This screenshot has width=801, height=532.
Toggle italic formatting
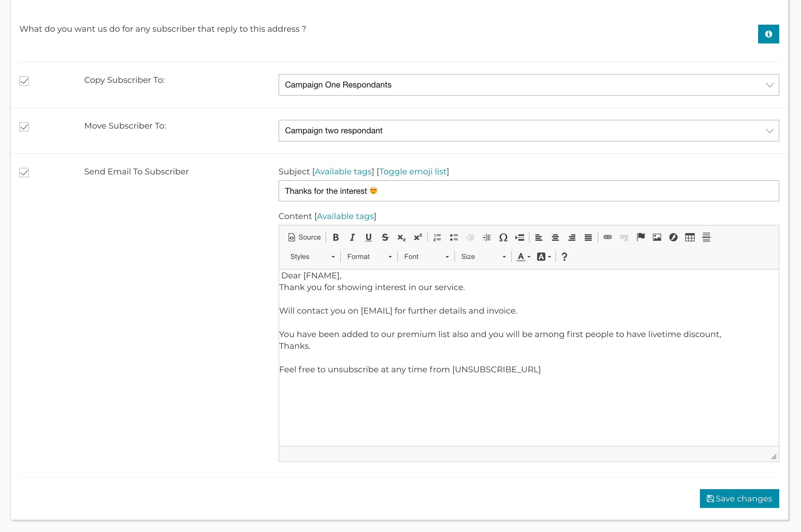tap(352, 237)
